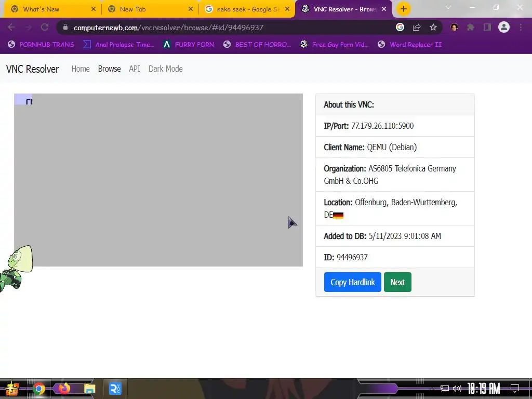Image resolution: width=532 pixels, height=399 pixels.
Task: Click the Google icon in address bar
Action: 400,27
